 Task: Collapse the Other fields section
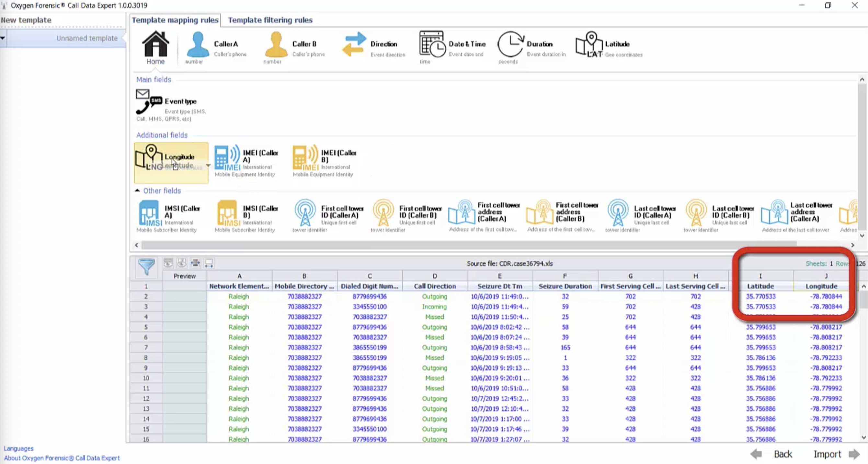[137, 191]
